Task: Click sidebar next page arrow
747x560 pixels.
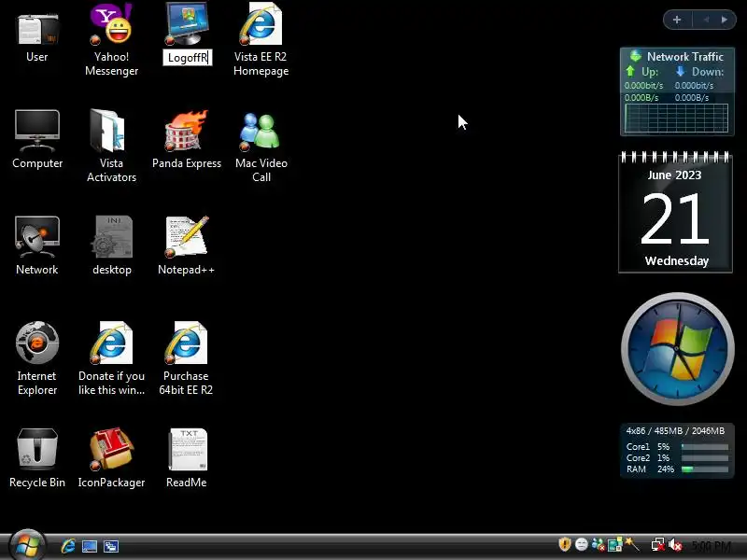Action: tap(725, 20)
